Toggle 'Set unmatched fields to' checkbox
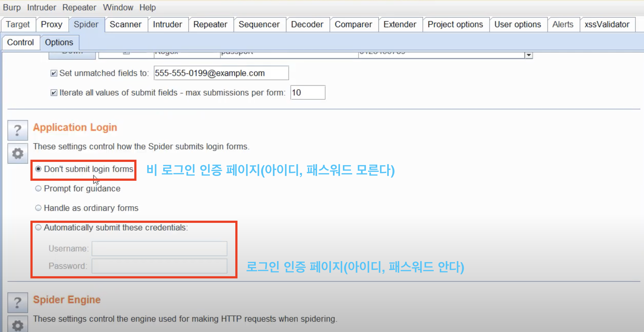The width and height of the screenshot is (644, 332). click(54, 73)
